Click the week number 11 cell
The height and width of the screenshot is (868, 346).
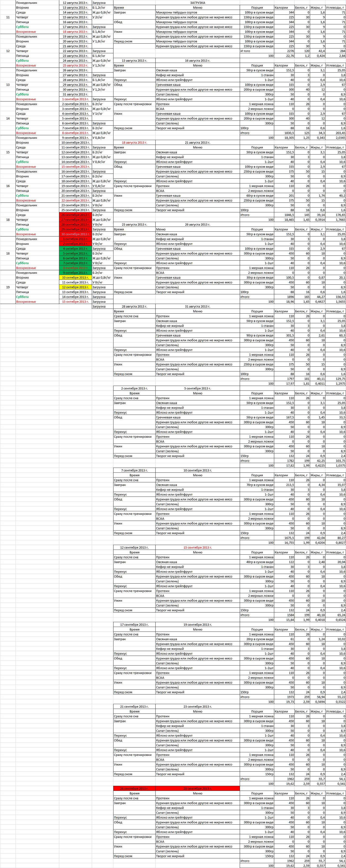(x=8, y=17)
